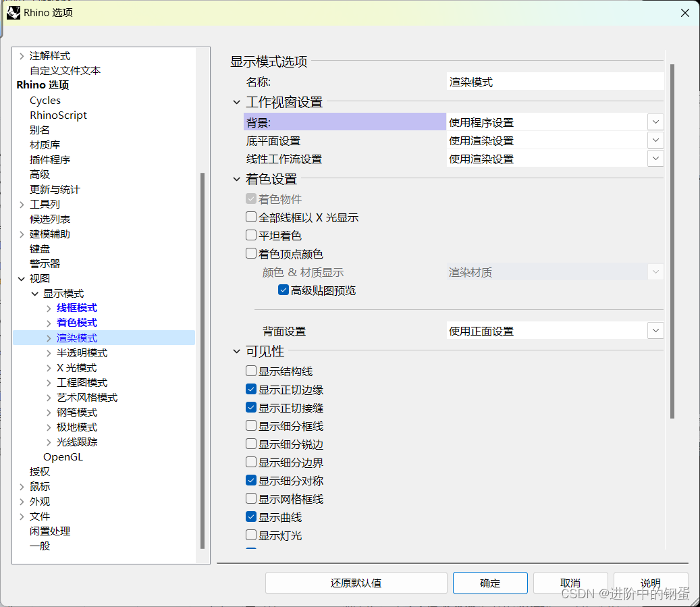
Task: Select 自定义文件文本 item
Action: [65, 71]
